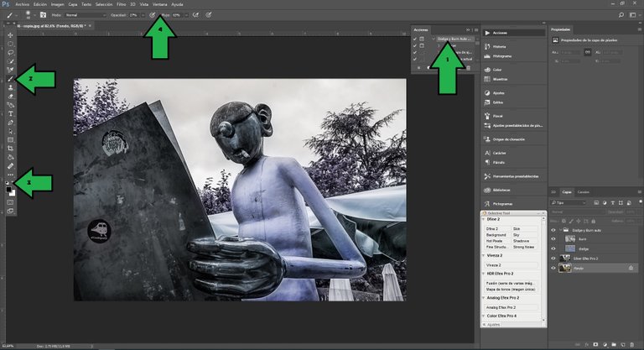Click the Shadows button in Selective Tool
Viewport: 644px width, 350px height.
coord(524,241)
